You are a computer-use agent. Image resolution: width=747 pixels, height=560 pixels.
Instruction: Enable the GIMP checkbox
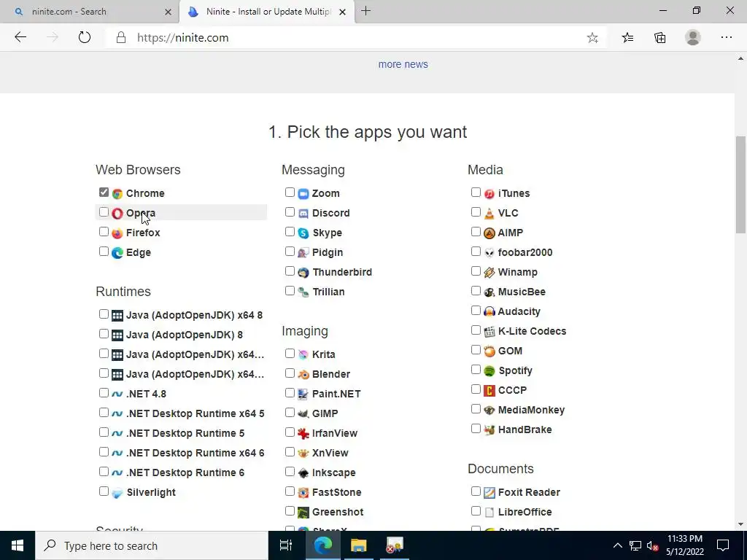(x=290, y=413)
